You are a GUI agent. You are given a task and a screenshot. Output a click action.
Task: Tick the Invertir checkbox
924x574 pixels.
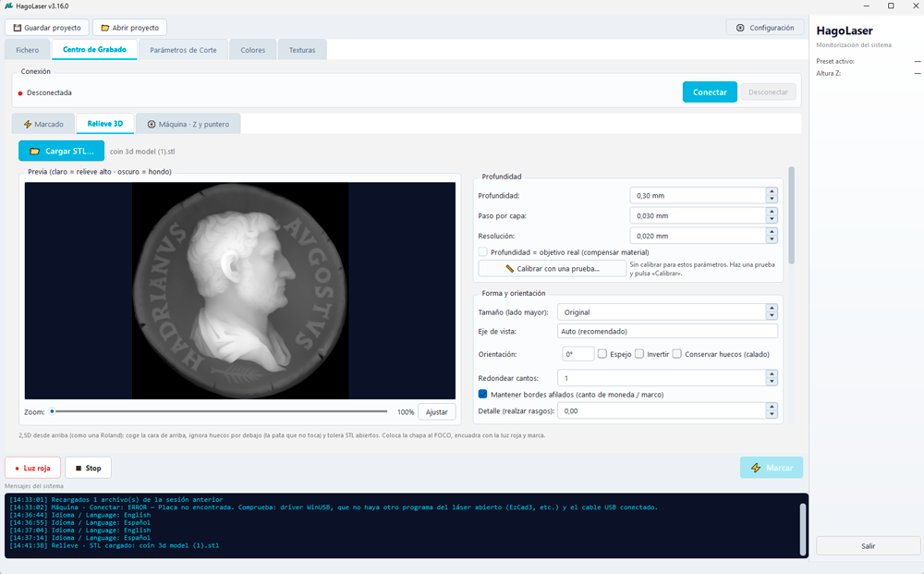pyautogui.click(x=639, y=354)
